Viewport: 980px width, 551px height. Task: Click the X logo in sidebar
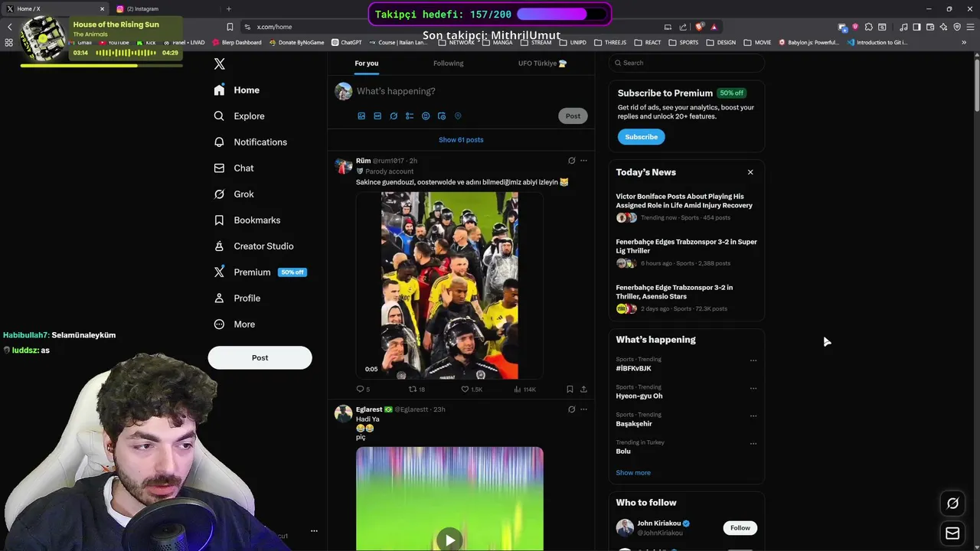coord(220,64)
